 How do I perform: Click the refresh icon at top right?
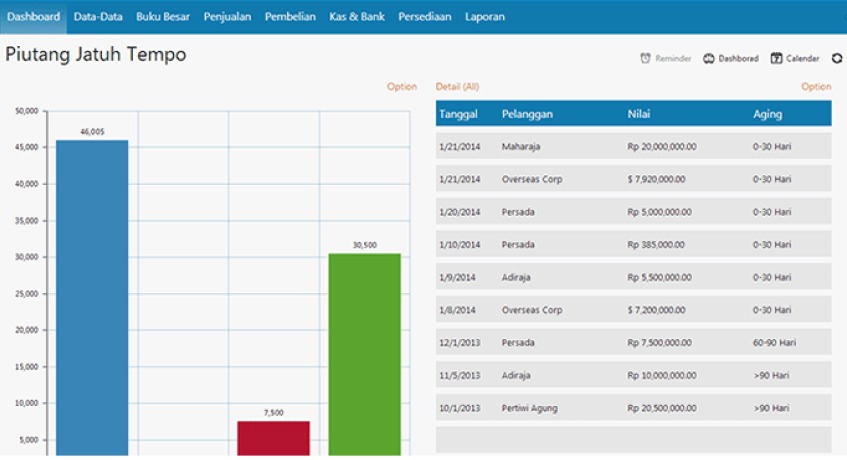[x=837, y=59]
